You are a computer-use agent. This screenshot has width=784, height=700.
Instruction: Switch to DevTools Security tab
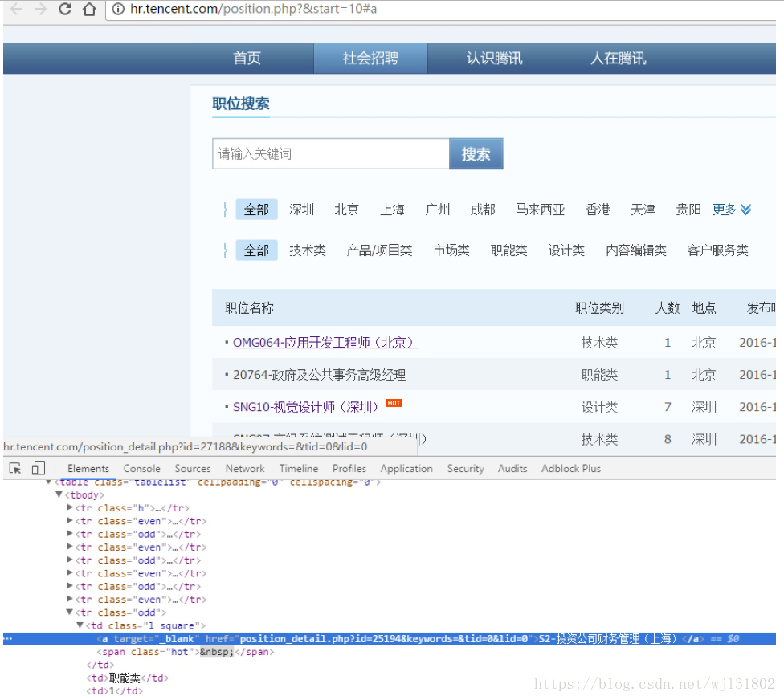[466, 469]
